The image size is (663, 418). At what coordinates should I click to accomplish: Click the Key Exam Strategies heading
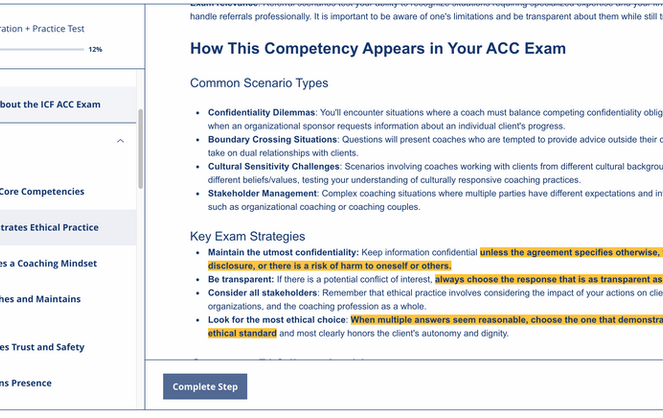(x=247, y=236)
